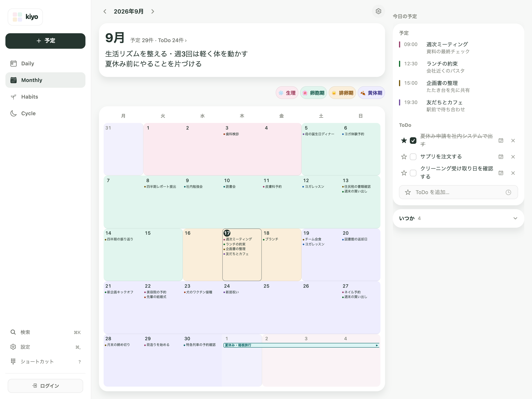Open the Cycle page
The image size is (532, 399).
[x=45, y=113]
